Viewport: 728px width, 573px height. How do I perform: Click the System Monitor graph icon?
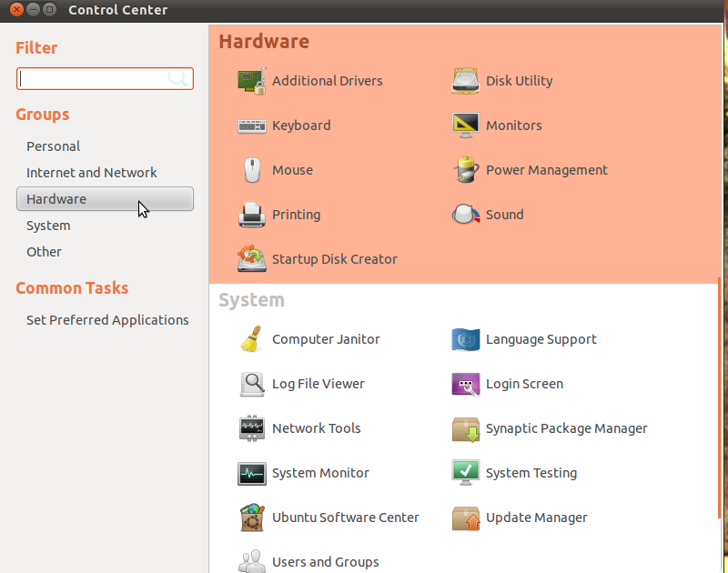pos(252,473)
